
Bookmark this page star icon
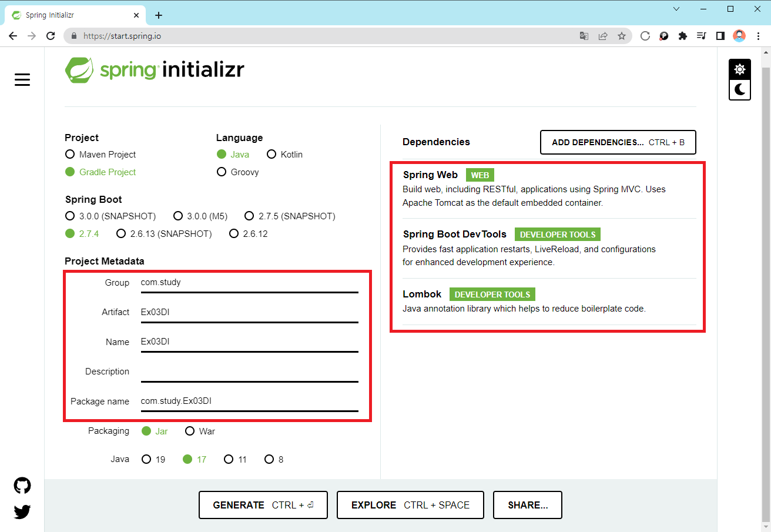pos(622,36)
